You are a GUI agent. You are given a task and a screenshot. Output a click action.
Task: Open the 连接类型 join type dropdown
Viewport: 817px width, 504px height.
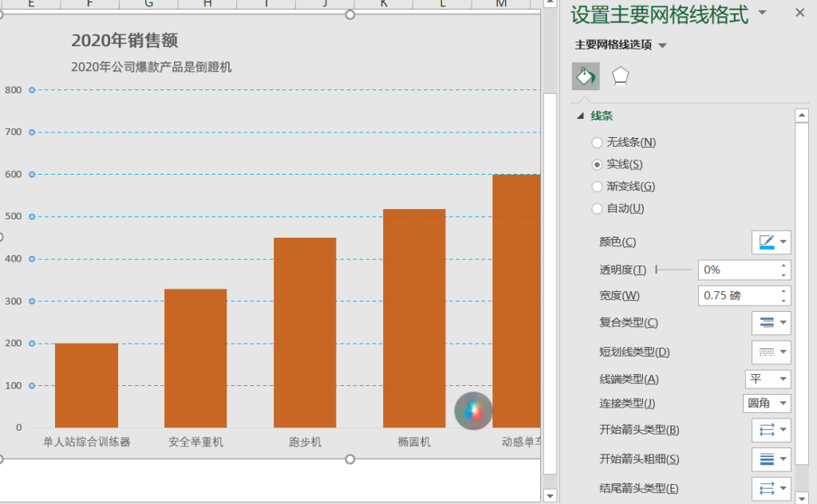click(x=768, y=404)
